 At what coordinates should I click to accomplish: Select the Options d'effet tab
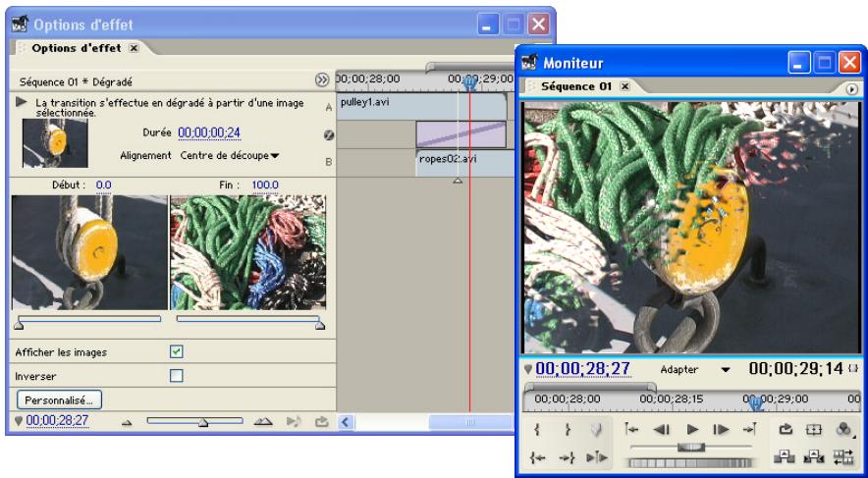coord(77,47)
